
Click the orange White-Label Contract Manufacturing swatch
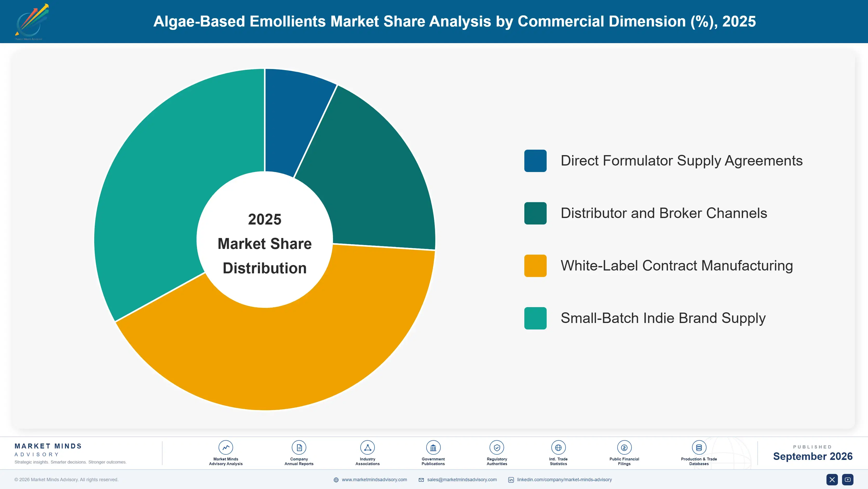click(535, 266)
